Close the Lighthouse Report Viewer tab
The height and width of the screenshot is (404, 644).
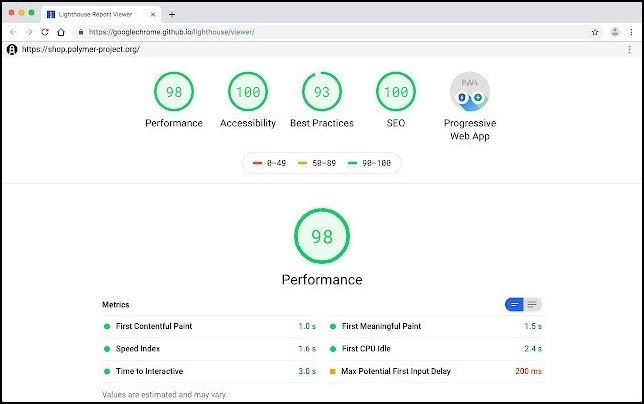153,14
